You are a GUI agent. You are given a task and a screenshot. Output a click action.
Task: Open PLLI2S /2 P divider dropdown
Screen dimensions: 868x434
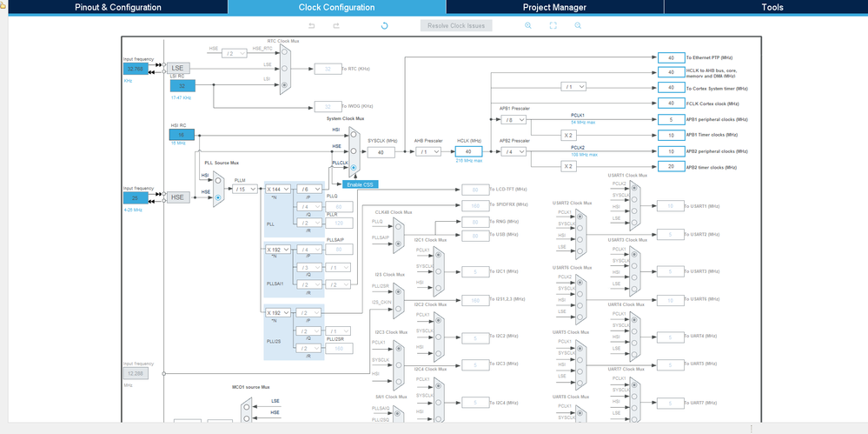click(x=309, y=312)
